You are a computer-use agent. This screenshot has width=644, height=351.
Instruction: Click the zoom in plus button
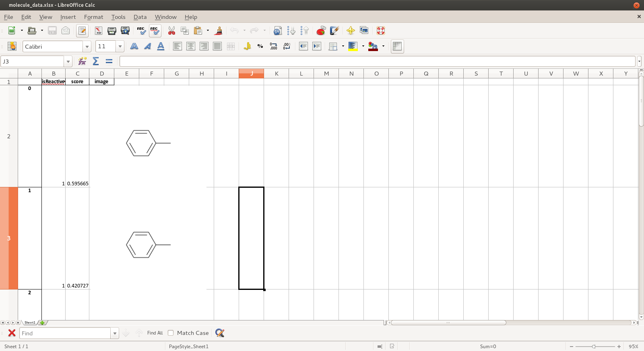click(619, 346)
